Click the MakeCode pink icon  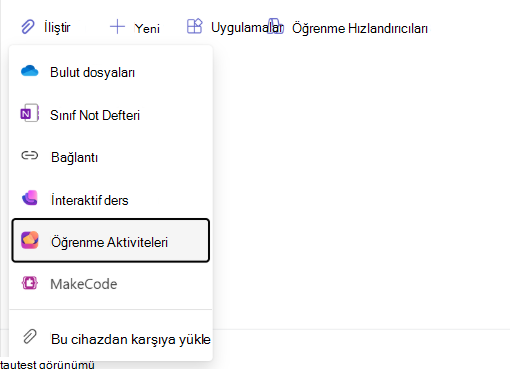tap(30, 283)
